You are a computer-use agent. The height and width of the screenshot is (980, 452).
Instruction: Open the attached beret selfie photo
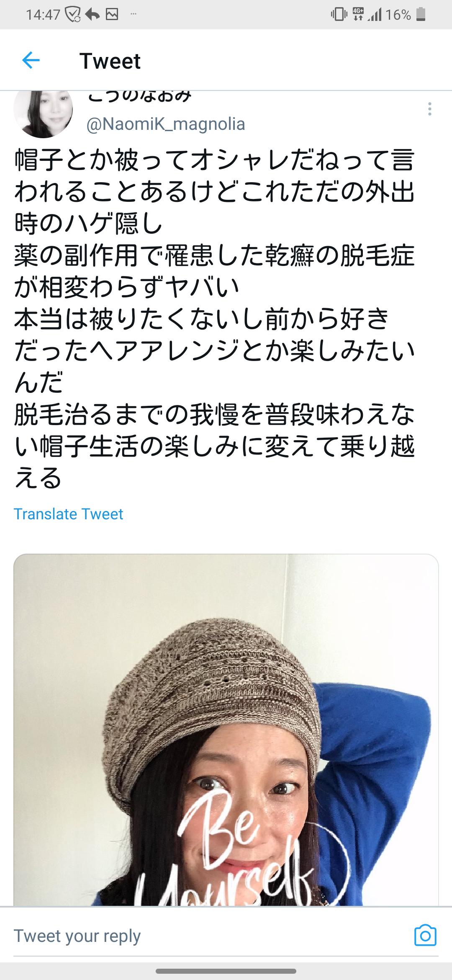[226, 730]
